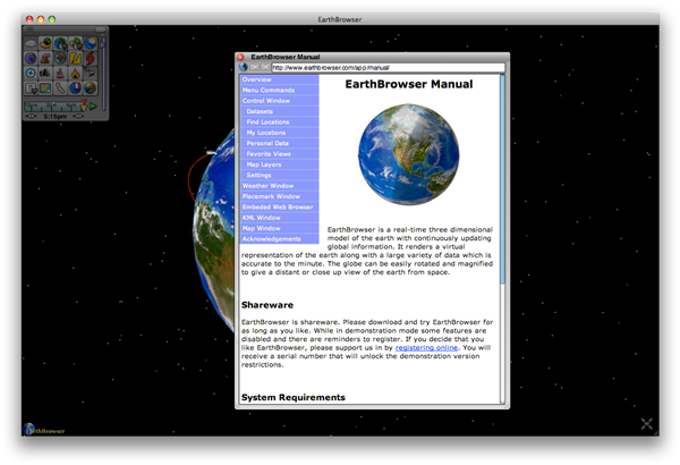The width and height of the screenshot is (680, 465).
Task: Open the Menu Commands manual section
Action: 279,90
